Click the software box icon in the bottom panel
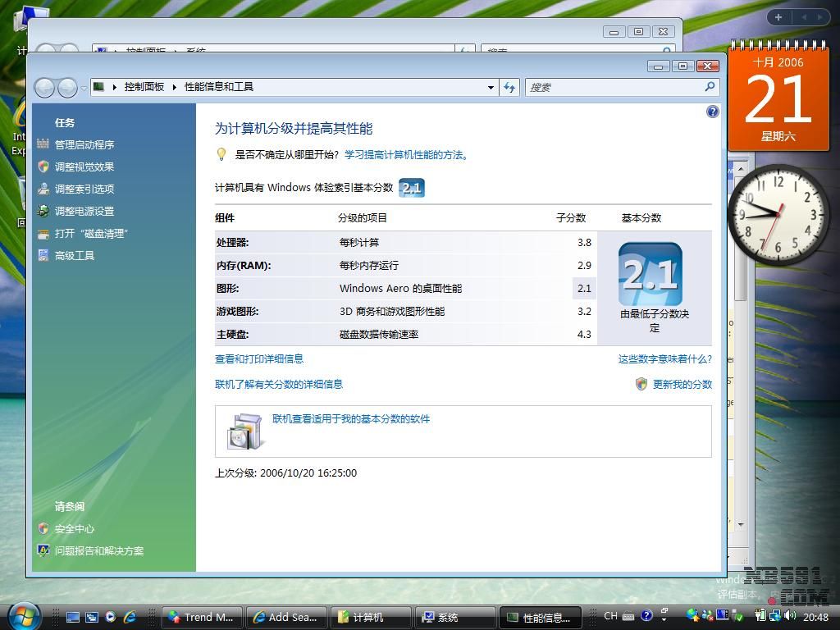Screen dimensions: 840x630 pos(244,431)
